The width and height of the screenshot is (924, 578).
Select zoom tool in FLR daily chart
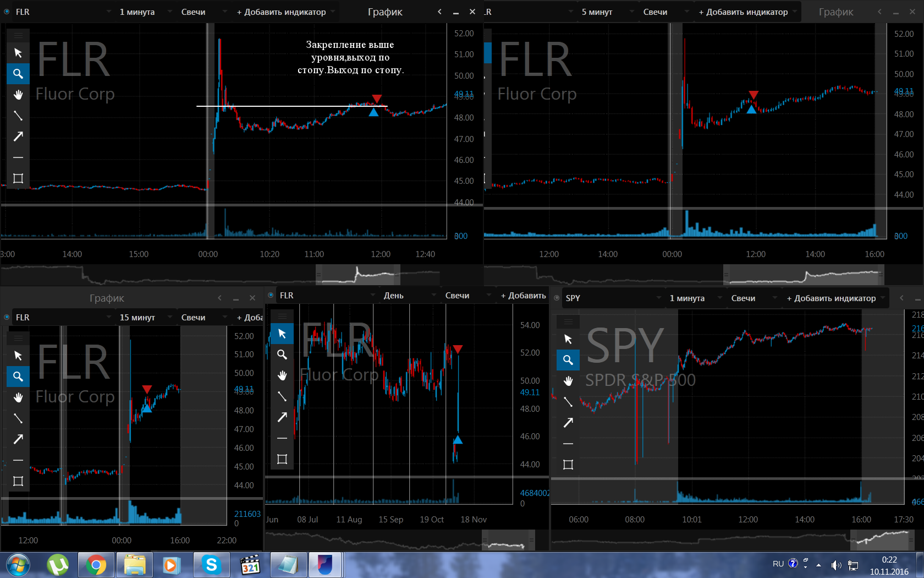tap(282, 355)
